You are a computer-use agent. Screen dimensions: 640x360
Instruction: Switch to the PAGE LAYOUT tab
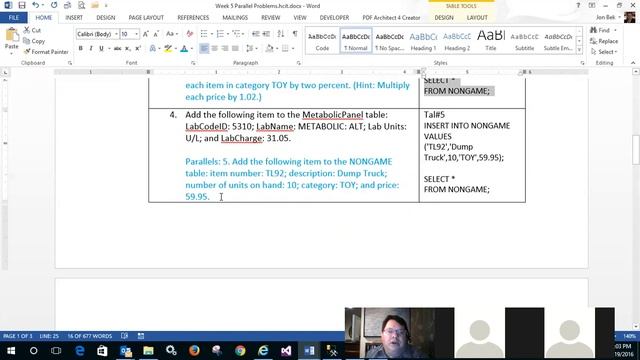[x=146, y=18]
